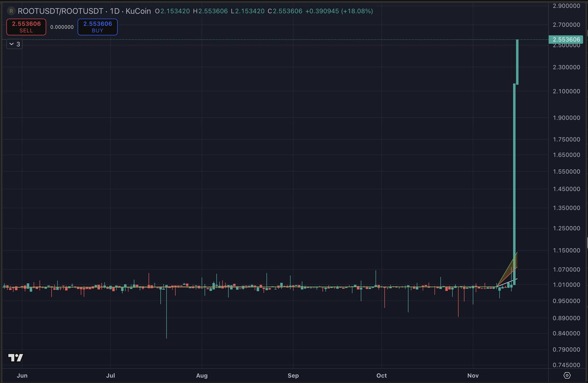Viewport: 588px width, 383px height.
Task: Click the 2.300000 price axis label
Action: [x=566, y=68]
